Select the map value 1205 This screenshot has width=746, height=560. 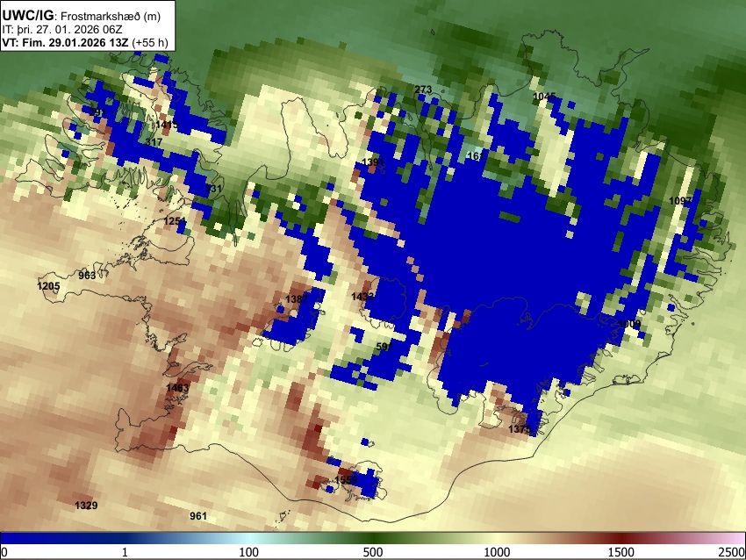click(48, 286)
